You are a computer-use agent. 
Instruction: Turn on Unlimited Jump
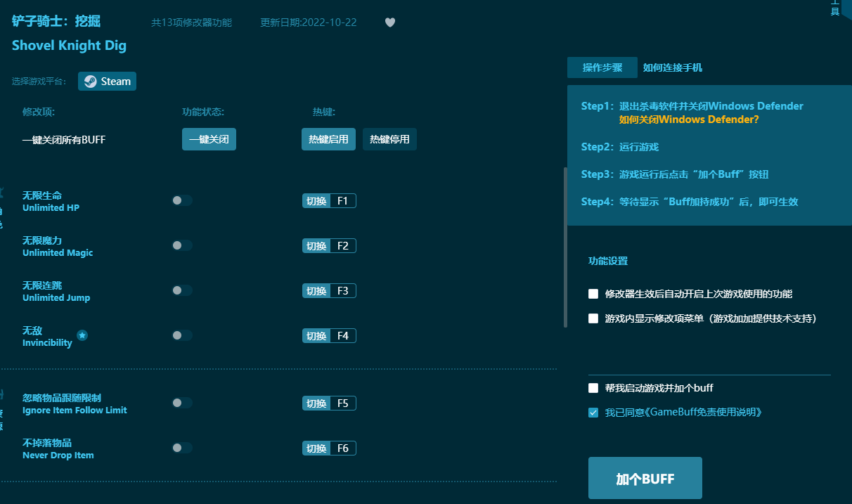[x=182, y=290]
